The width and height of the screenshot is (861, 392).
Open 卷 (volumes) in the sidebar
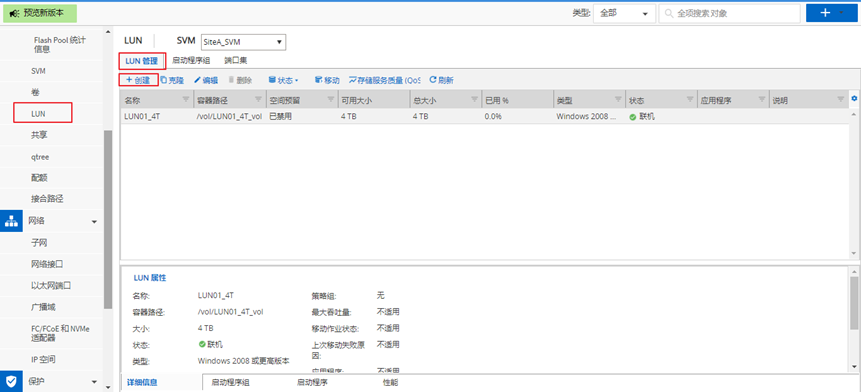(35, 92)
